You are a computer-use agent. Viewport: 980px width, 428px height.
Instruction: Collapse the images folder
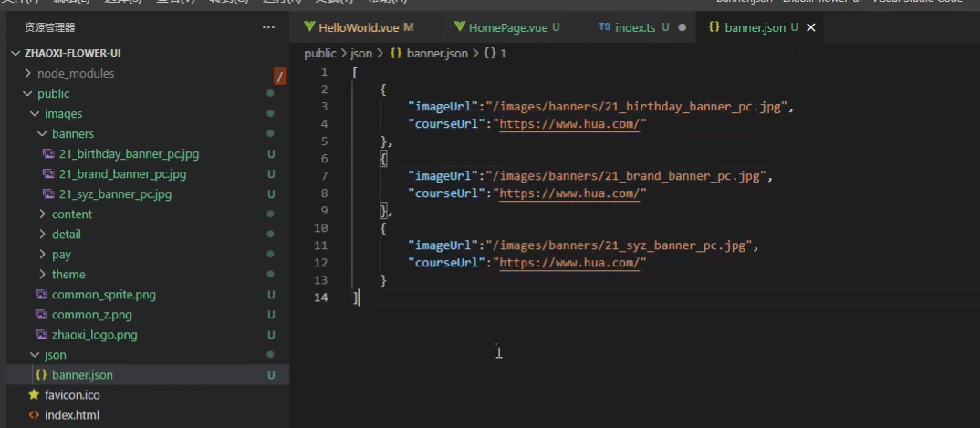click(35, 114)
